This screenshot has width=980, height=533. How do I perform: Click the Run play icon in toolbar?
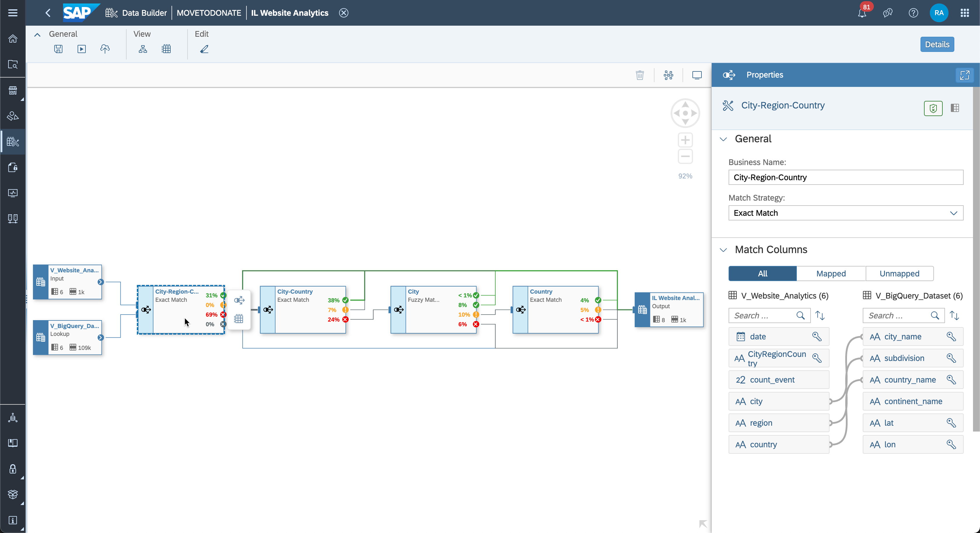[x=81, y=49]
